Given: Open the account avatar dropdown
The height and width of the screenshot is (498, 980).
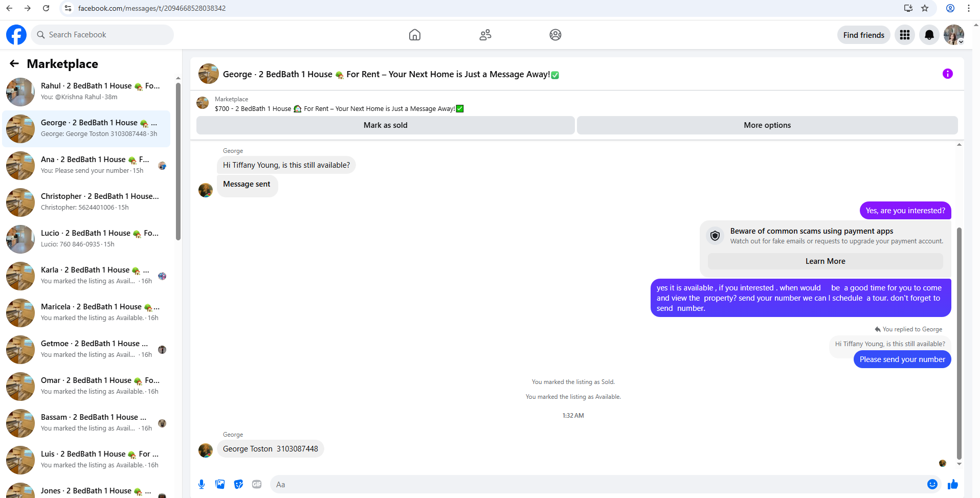Looking at the screenshot, I should [954, 35].
